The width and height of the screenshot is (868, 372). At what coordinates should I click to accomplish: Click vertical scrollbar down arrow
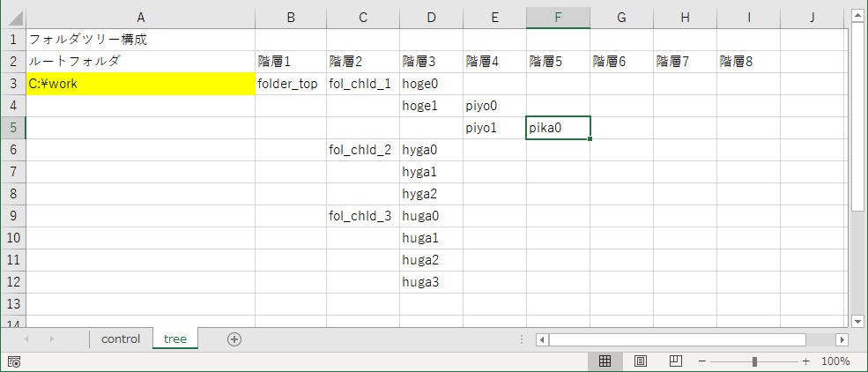point(857,321)
